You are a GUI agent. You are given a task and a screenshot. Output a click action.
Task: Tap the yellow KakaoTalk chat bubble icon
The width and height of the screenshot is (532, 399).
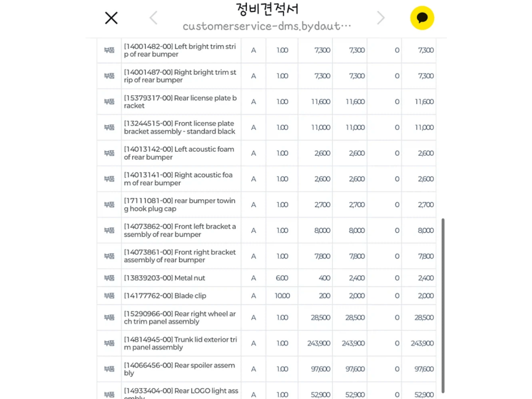click(422, 18)
